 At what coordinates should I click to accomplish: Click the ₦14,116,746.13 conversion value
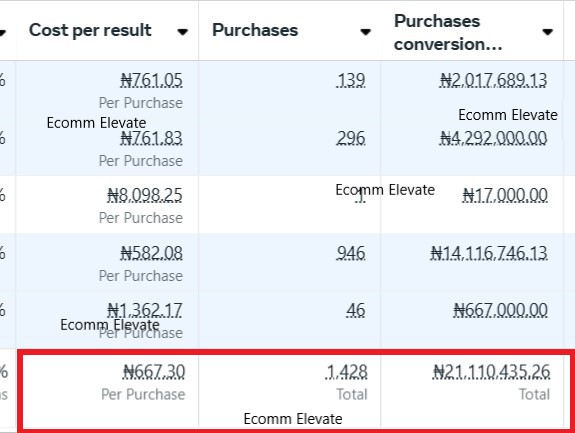click(x=489, y=253)
